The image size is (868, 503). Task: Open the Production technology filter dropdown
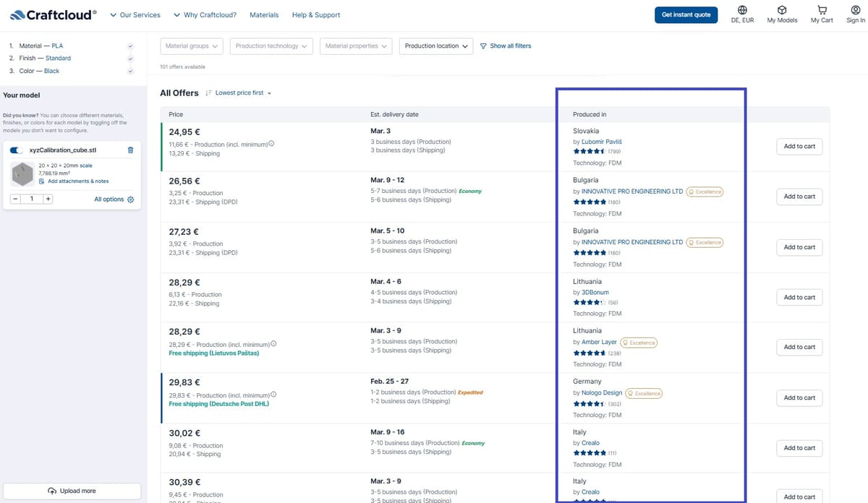coord(271,46)
